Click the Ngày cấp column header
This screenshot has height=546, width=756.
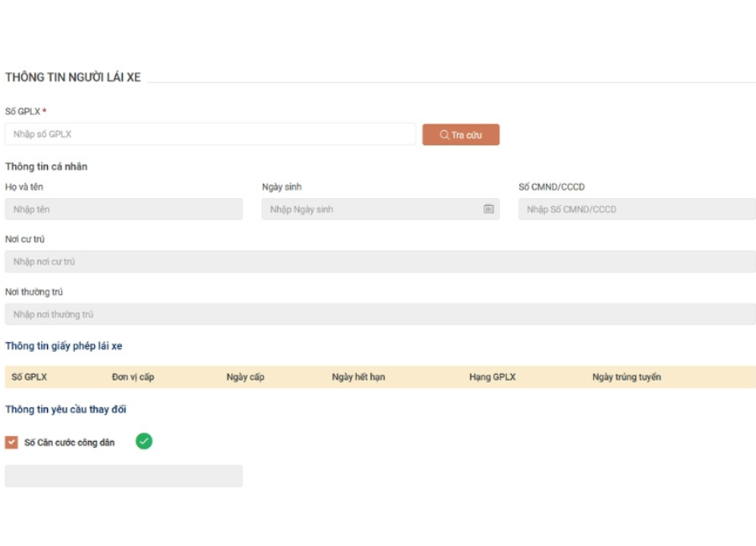(x=245, y=377)
